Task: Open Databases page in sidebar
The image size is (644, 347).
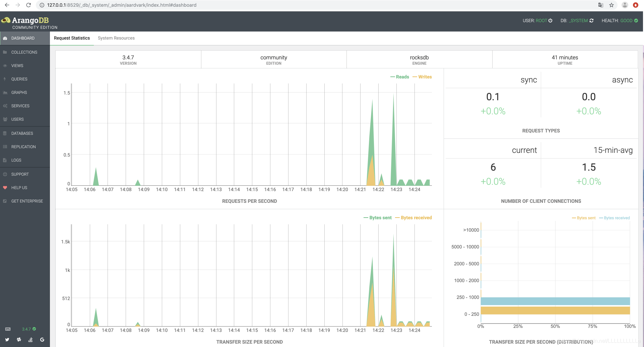Action: (25, 133)
